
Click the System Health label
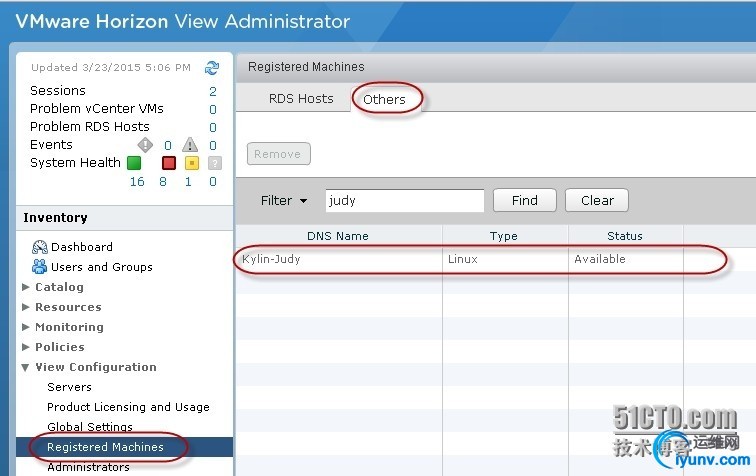pos(75,163)
